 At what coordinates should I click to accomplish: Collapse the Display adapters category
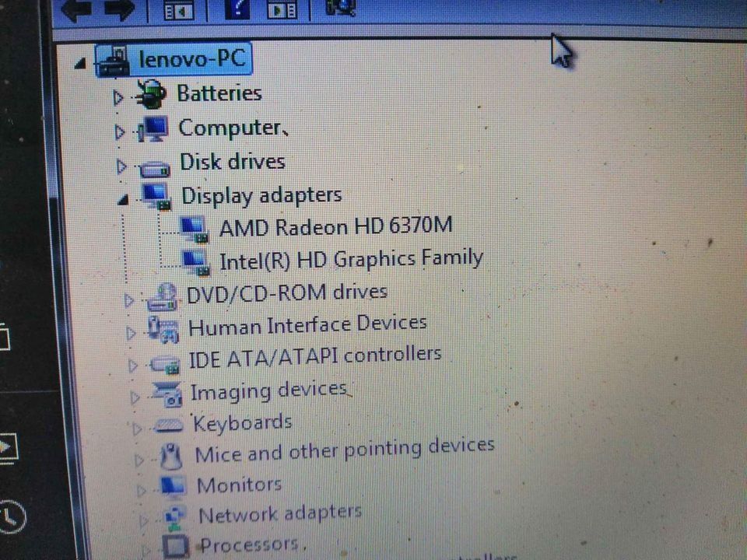point(123,200)
